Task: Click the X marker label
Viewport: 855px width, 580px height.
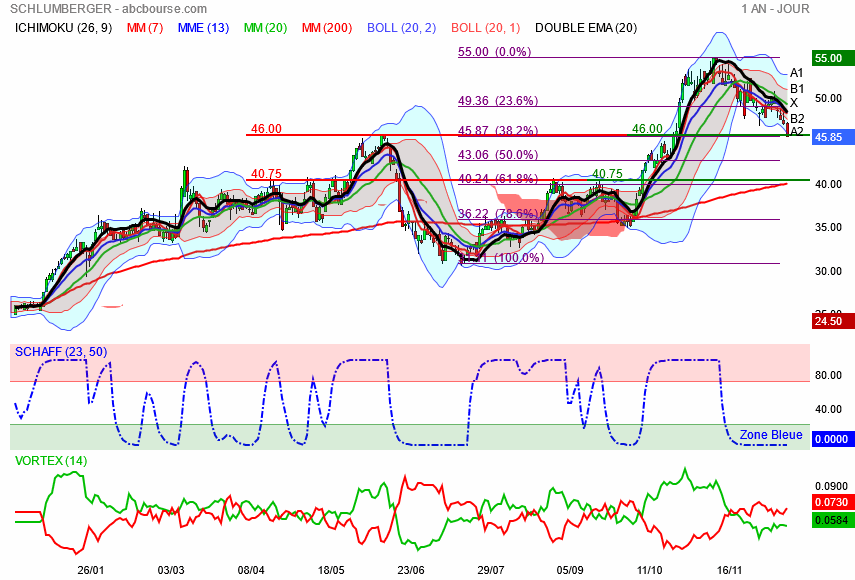Action: coord(794,103)
